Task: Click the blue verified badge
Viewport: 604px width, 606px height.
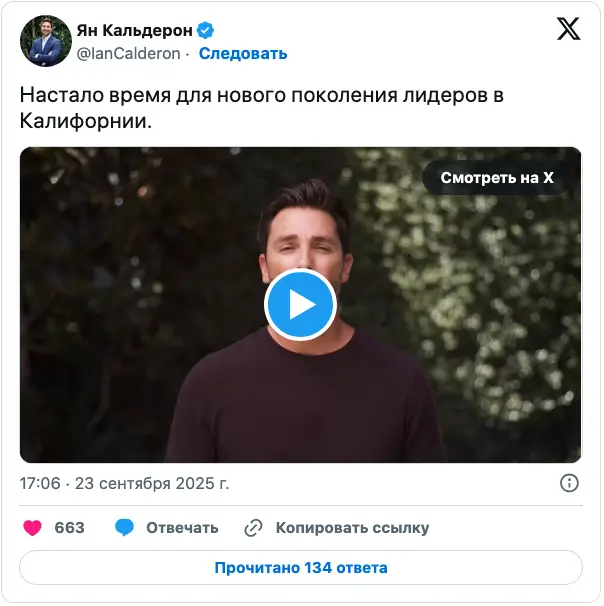Action: (x=205, y=31)
